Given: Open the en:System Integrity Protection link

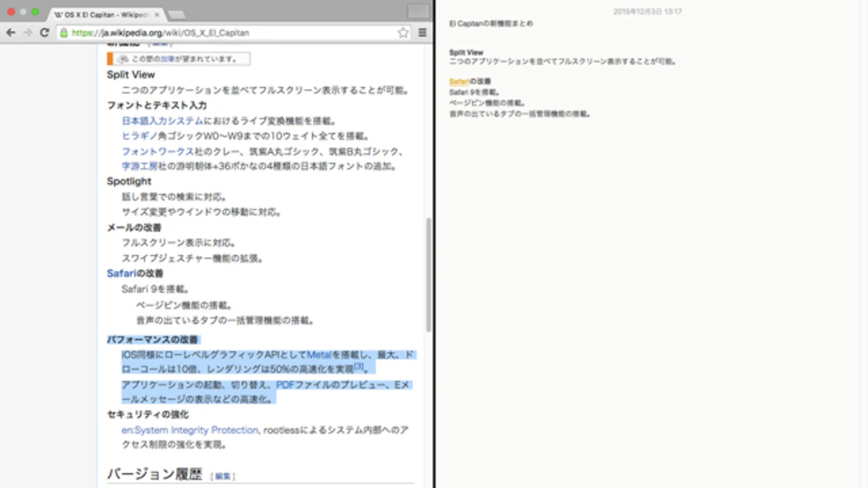Looking at the screenshot, I should [190, 430].
